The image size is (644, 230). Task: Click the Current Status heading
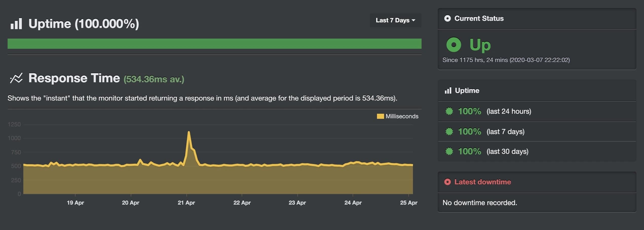pos(479,19)
